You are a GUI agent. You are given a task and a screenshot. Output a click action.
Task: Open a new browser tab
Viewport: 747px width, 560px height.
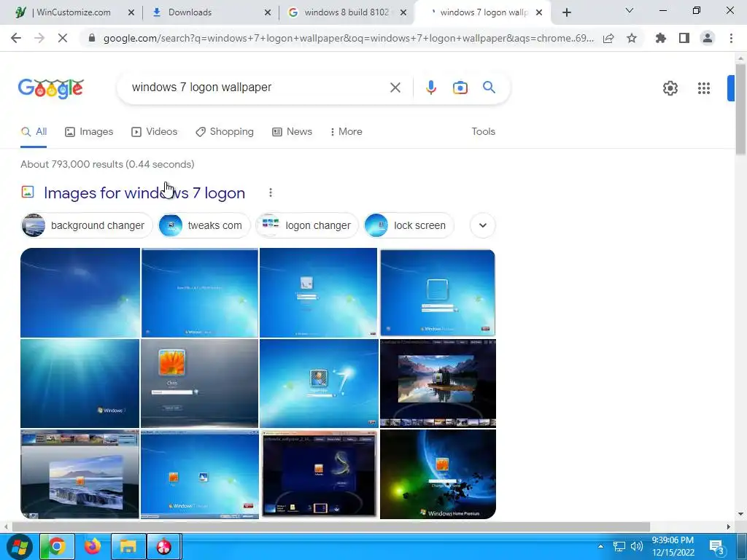click(x=566, y=12)
